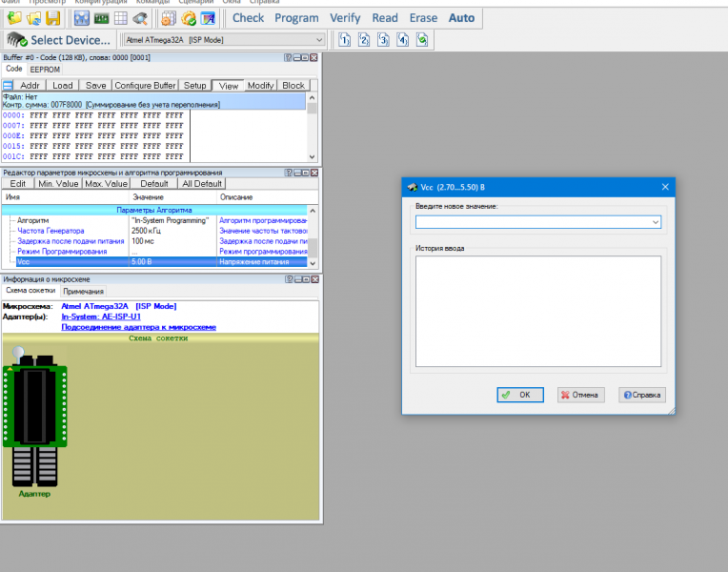Click the Addr buffer button
The width and height of the screenshot is (728, 572).
(30, 86)
